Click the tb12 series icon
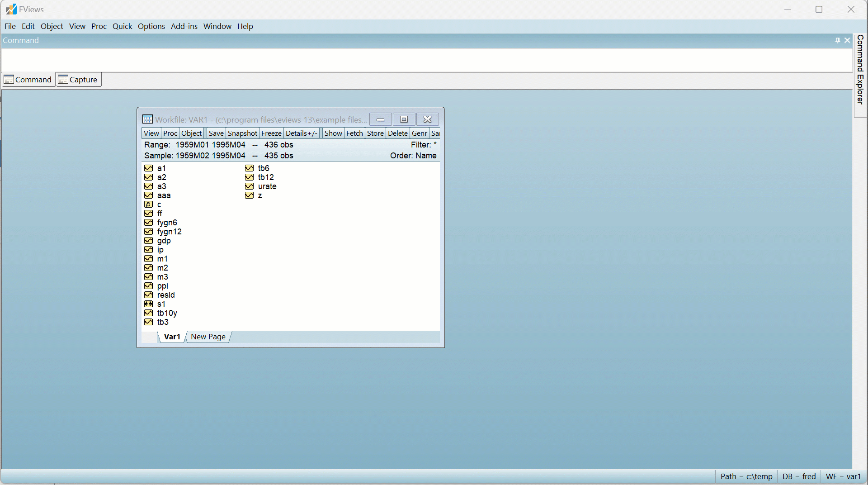Viewport: 868px width, 485px height. point(249,177)
